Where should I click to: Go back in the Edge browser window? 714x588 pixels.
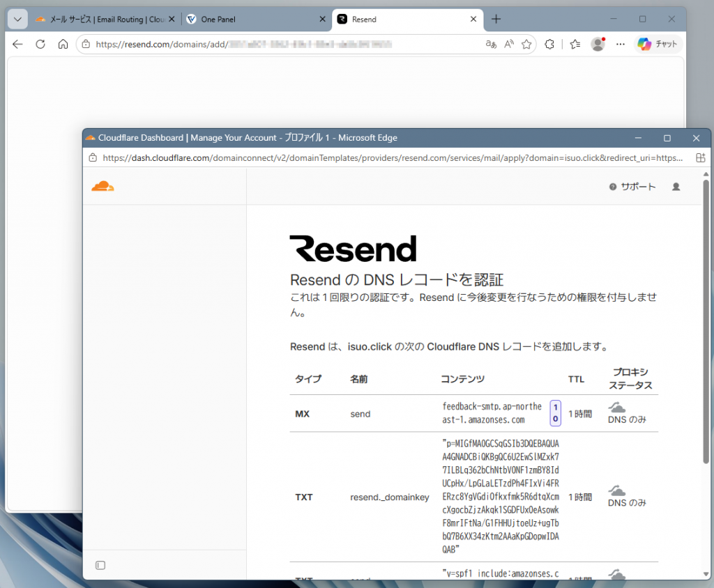17,44
